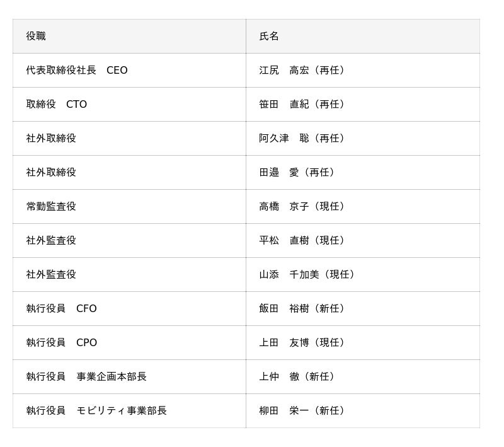The image size is (504, 447).
Task: Select the 執行役員 CPO cell
Action: tap(62, 342)
